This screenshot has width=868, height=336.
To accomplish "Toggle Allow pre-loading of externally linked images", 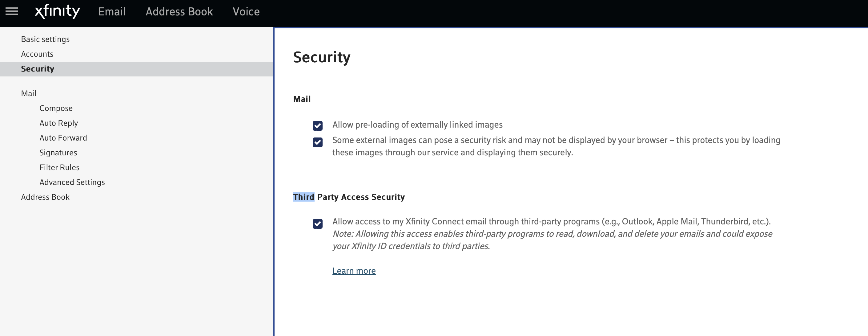I will [317, 125].
